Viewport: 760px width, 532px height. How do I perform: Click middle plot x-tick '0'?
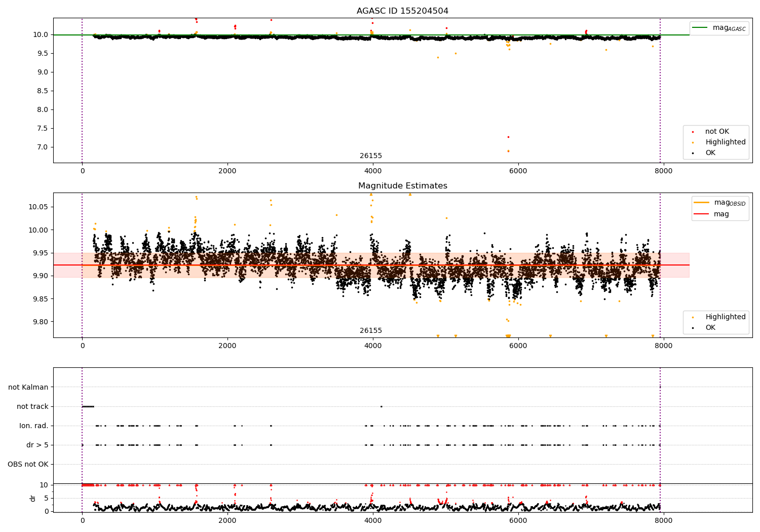point(82,346)
